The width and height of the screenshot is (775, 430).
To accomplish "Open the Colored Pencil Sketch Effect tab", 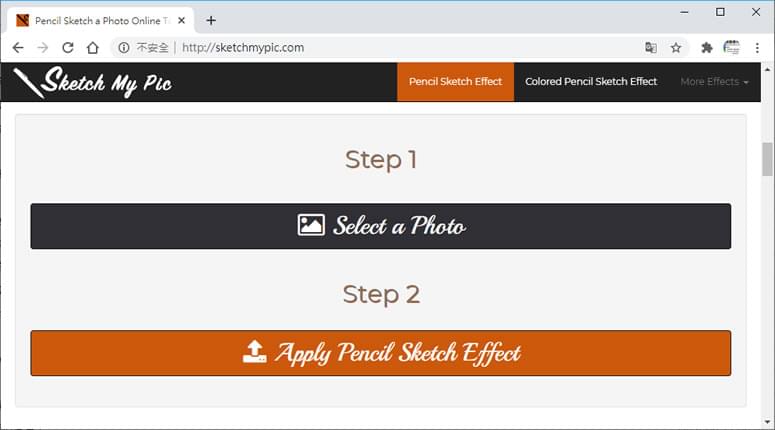I will (591, 82).
